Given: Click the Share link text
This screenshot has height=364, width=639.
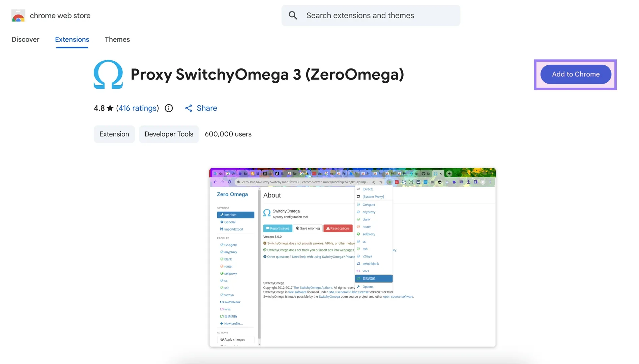Looking at the screenshot, I should pos(207,108).
